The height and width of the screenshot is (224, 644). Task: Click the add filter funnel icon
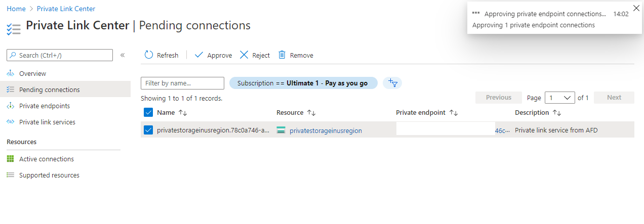[392, 83]
